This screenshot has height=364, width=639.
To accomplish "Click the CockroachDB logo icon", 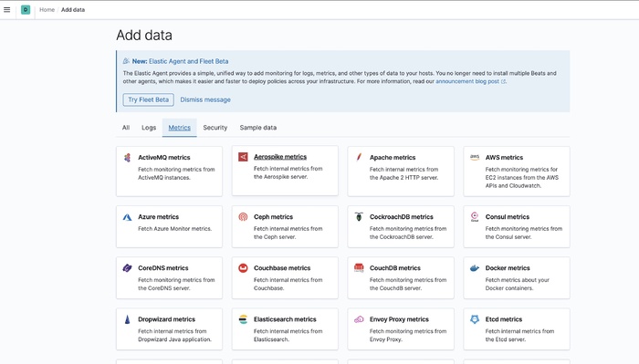I will pos(359,216).
